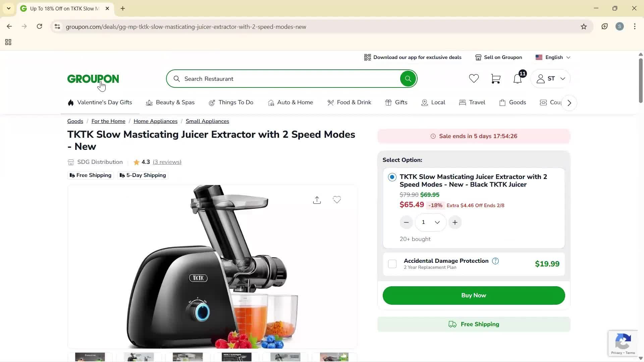Viewport: 644px width, 362px height.
Task: Increase quantity with the plus button
Action: pos(455,223)
